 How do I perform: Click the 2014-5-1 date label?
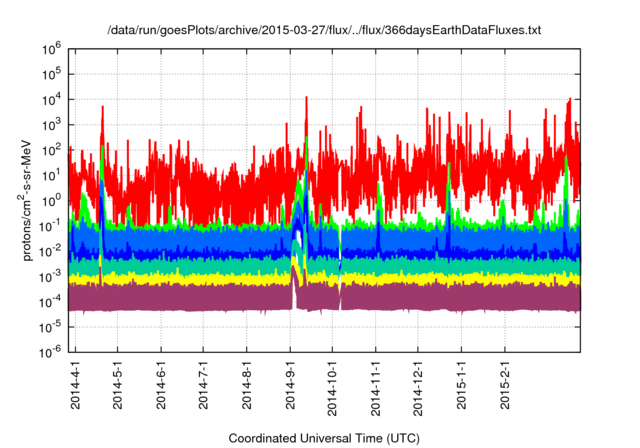click(118, 384)
